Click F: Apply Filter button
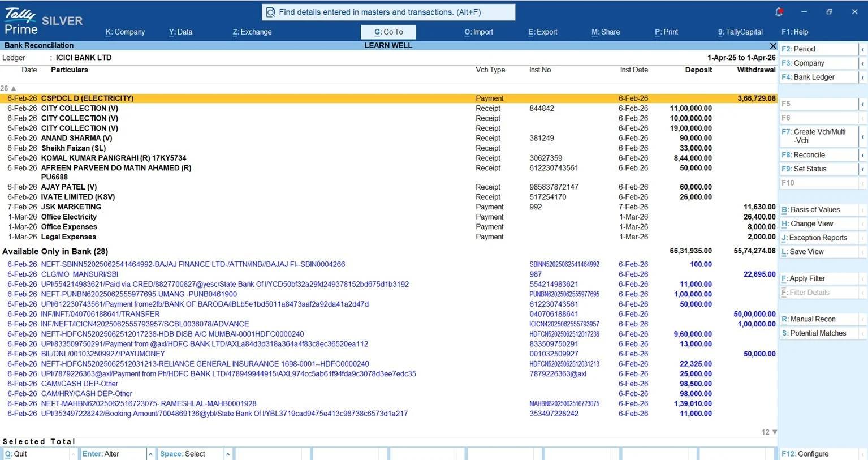The height and width of the screenshot is (460, 868). coord(819,279)
